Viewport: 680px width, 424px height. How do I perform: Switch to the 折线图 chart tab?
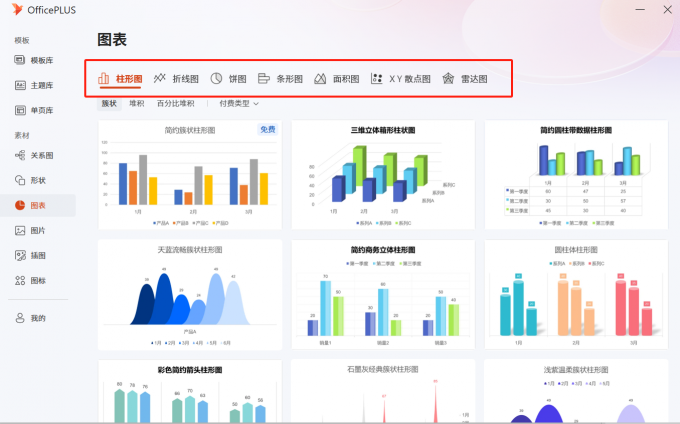point(176,79)
